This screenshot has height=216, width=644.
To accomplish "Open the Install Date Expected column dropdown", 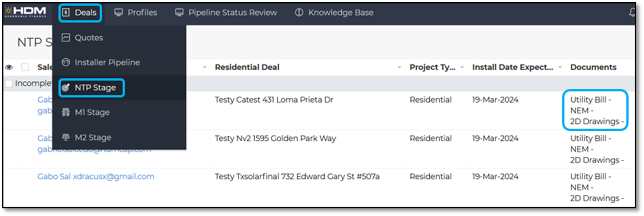I will click(560, 67).
